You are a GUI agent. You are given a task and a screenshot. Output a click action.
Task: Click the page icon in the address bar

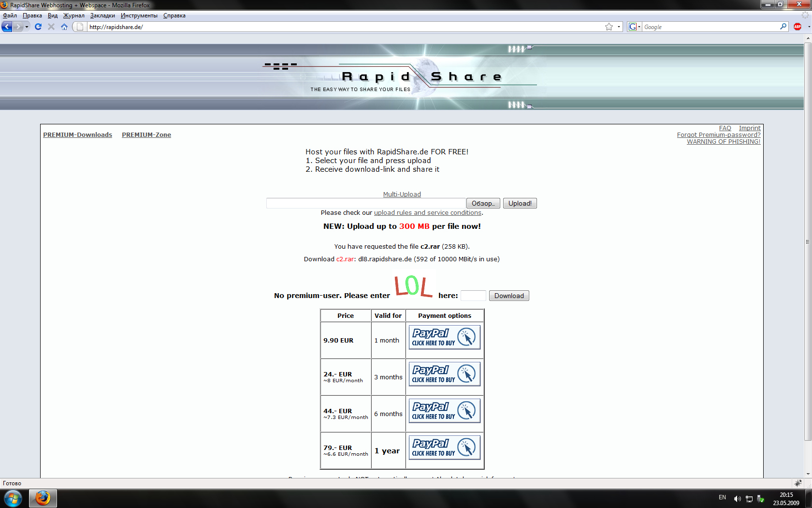[x=80, y=27]
